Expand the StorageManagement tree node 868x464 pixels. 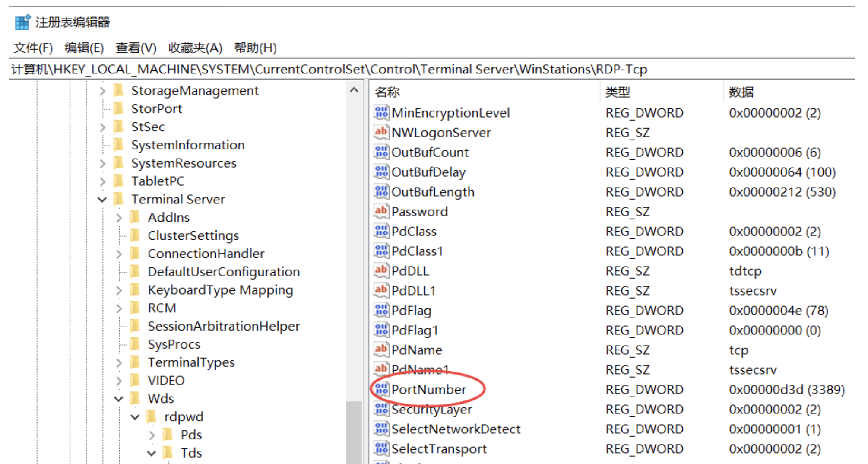102,91
